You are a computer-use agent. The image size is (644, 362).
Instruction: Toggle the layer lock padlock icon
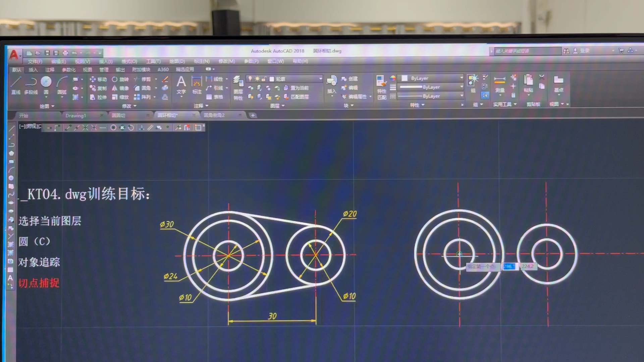(264, 79)
